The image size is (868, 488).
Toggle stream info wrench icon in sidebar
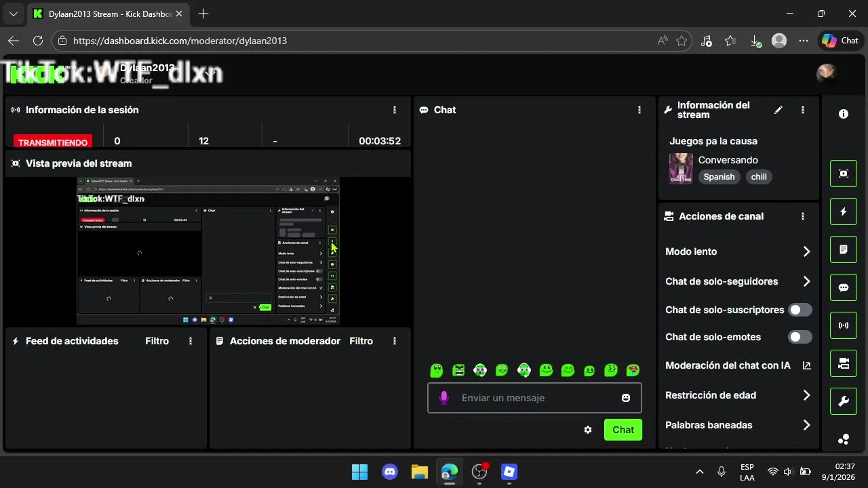point(844,401)
